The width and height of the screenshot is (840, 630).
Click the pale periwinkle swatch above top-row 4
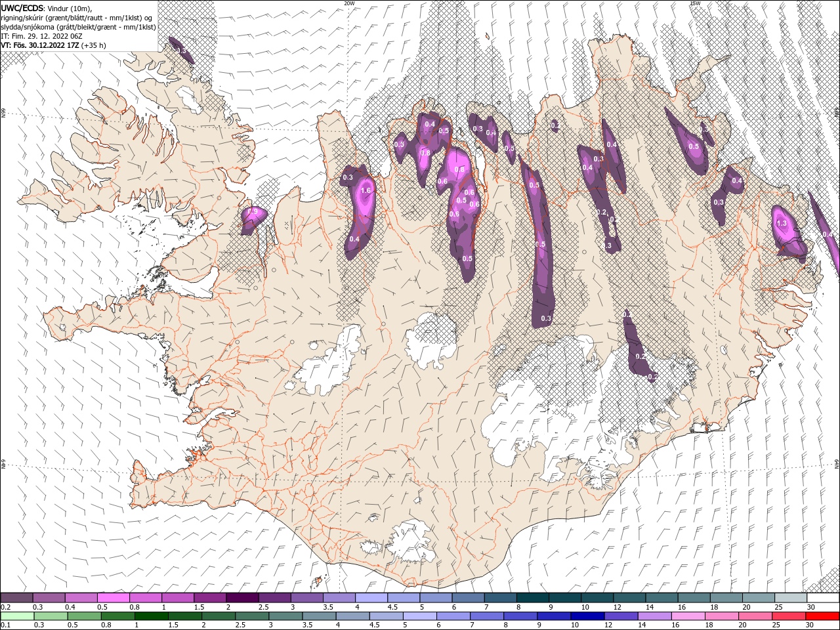point(371,598)
